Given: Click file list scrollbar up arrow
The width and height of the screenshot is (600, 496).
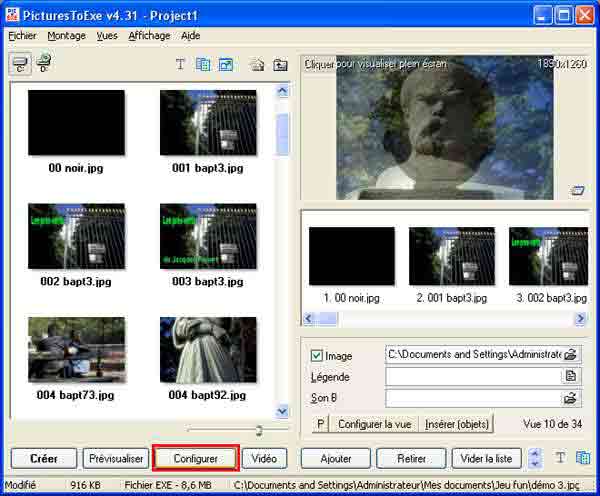Looking at the screenshot, I should (x=282, y=91).
